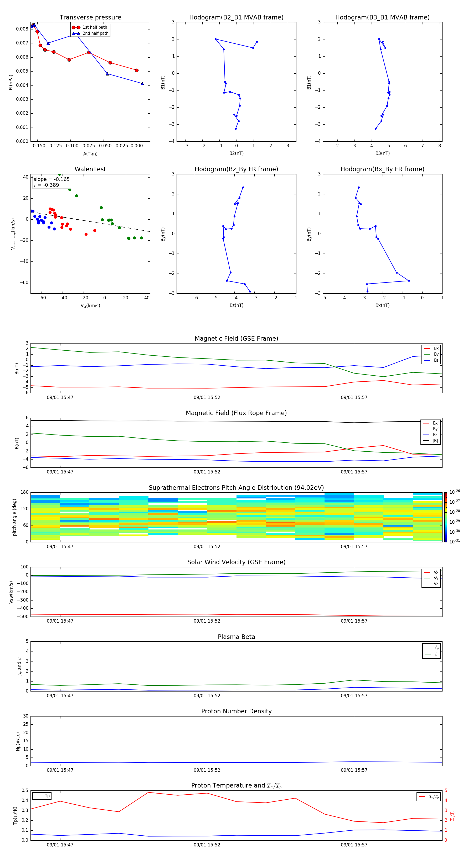Screen dimensions: 473x868
Task: Click the 'Plasma Beta' title
Action: click(236, 637)
